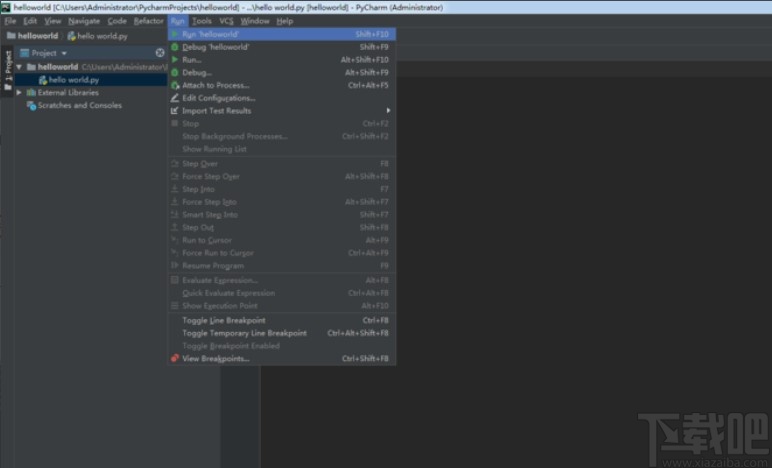Choose Debug 'helloworld' menu entry
This screenshot has height=468, width=772.
point(282,47)
